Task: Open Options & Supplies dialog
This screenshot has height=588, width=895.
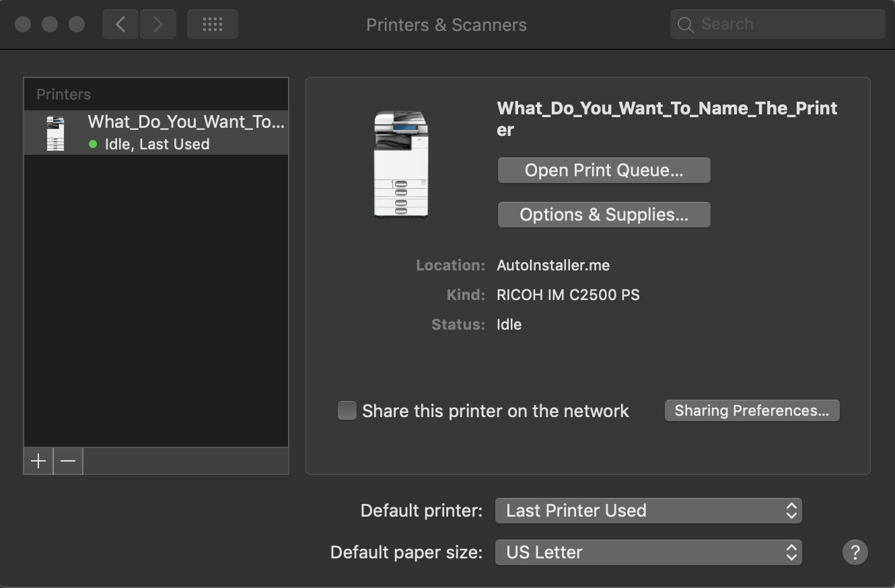Action: click(604, 215)
